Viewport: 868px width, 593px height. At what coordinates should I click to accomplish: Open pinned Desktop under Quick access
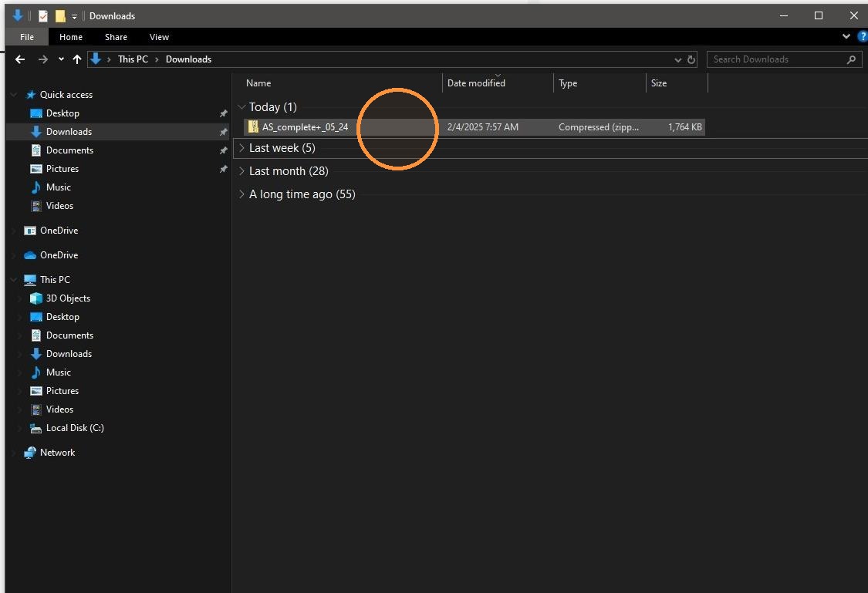point(62,113)
